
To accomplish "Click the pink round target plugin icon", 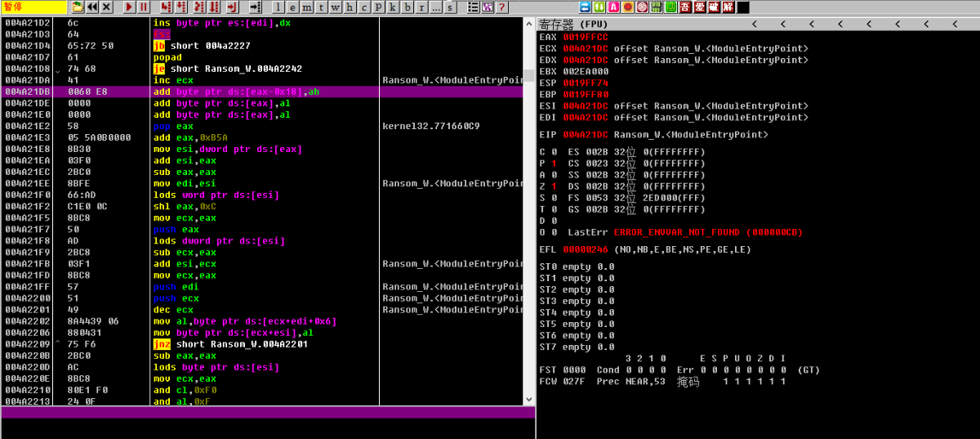I will coord(642,7).
